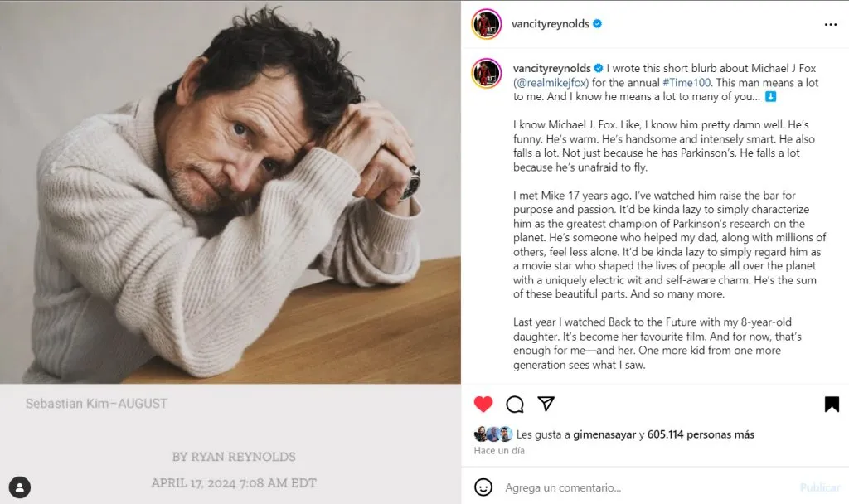Click the vancityreynolds username in the header
This screenshot has height=504, width=849.
point(550,24)
